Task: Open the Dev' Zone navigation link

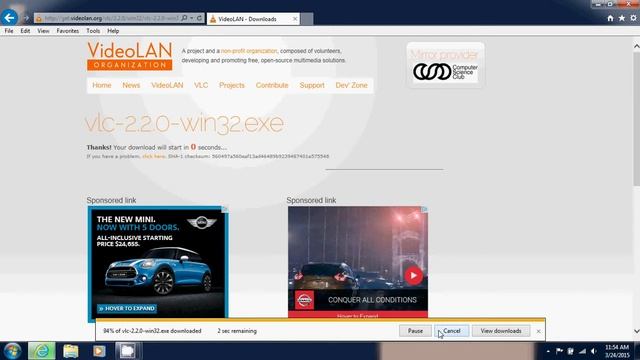Action: coord(351,85)
